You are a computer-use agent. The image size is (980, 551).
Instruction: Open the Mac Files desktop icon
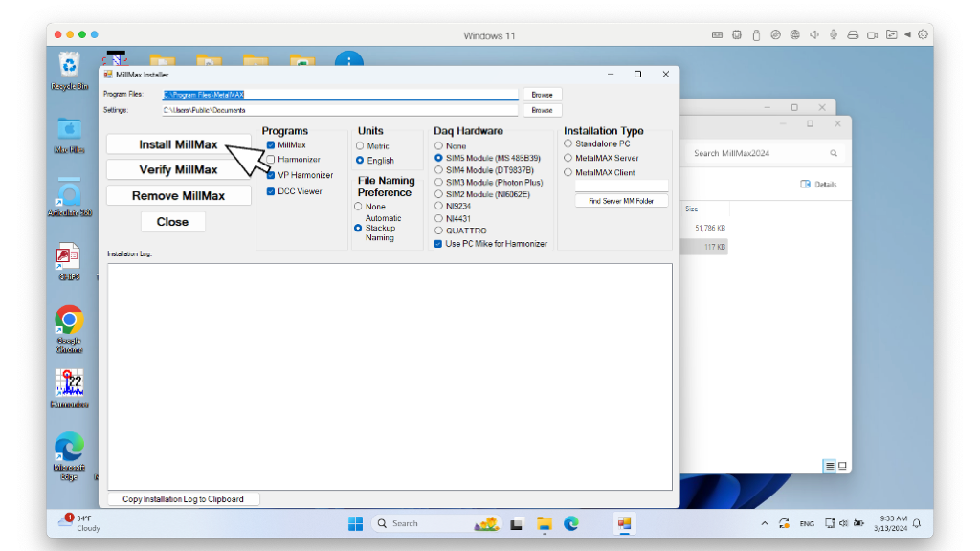point(69,136)
